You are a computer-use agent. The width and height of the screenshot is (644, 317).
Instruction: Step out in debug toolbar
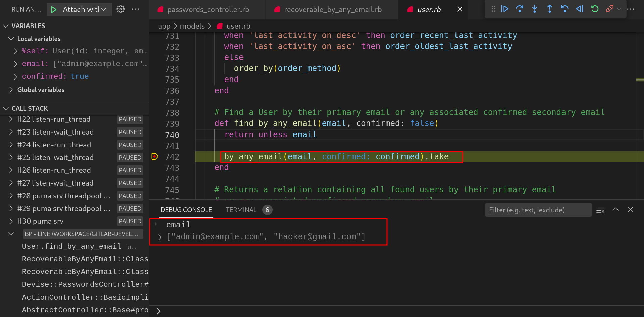pyautogui.click(x=550, y=9)
